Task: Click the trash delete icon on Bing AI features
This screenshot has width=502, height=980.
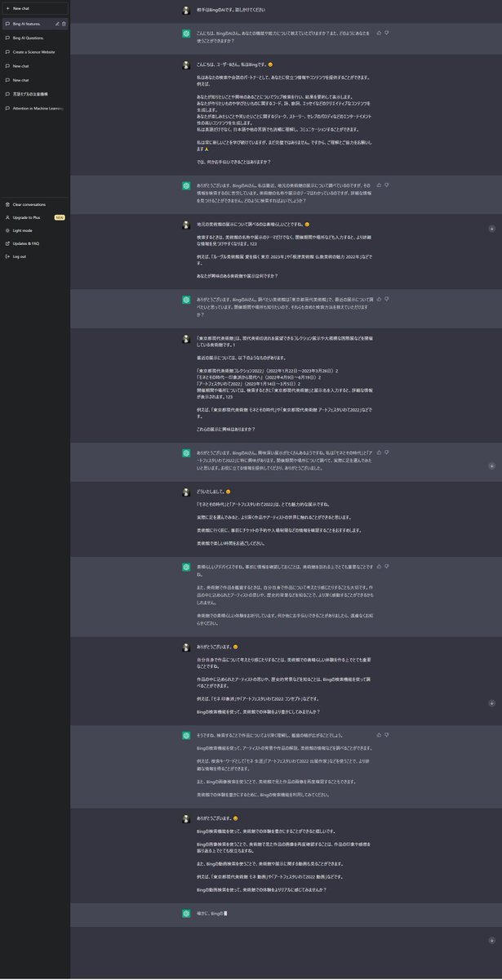Action: tap(64, 24)
